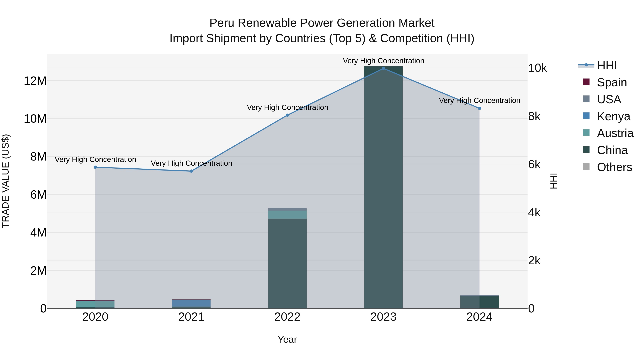Toggle the HHI line legend entry
Viewport: 644px width, 362px height.
597,65
